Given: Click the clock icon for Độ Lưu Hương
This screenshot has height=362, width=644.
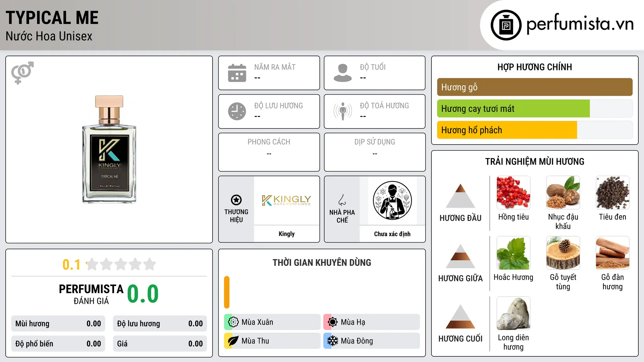Looking at the screenshot, I should click(237, 111).
